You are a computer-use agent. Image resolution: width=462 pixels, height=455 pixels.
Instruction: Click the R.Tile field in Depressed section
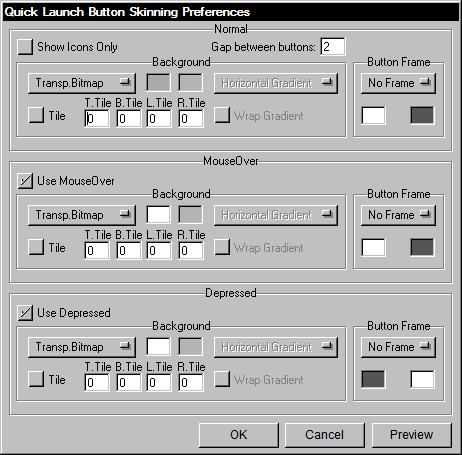(191, 383)
